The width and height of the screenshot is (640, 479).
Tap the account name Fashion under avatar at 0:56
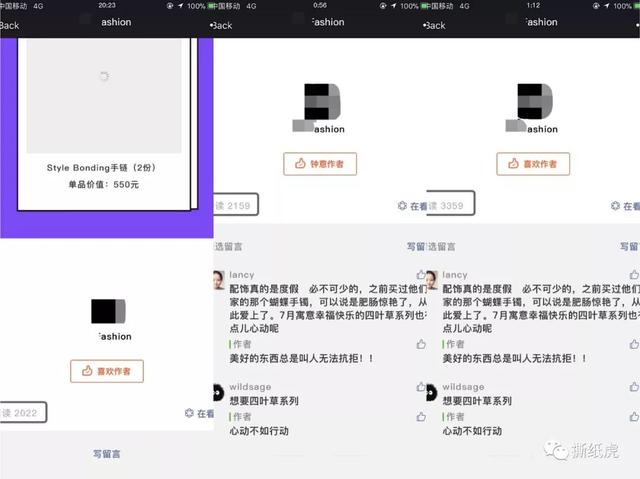(329, 129)
